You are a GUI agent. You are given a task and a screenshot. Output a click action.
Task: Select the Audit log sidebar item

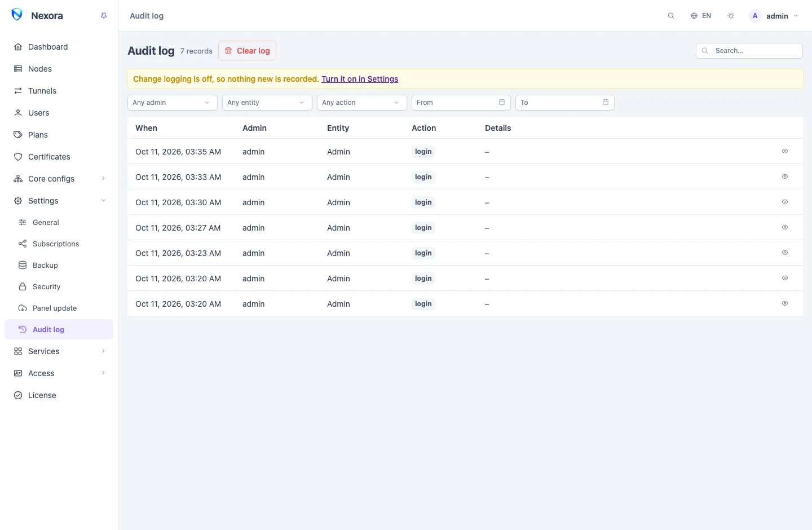coord(59,329)
